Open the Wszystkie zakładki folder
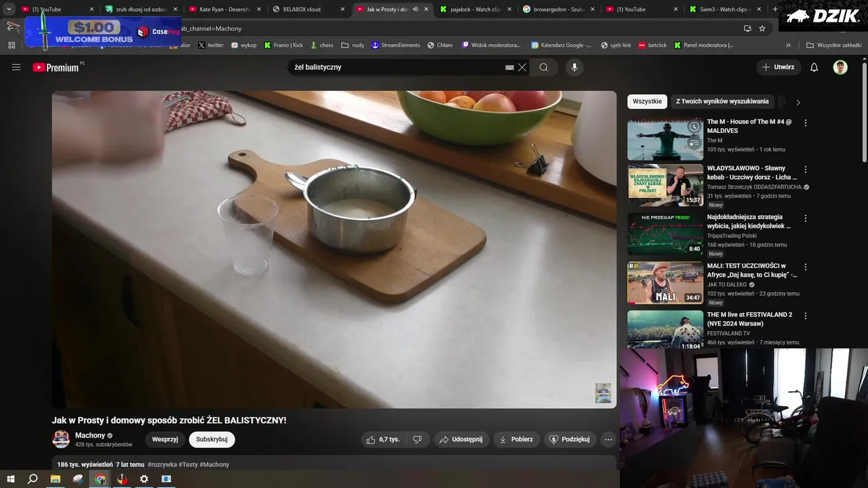This screenshot has width=868, height=488. pyautogui.click(x=833, y=45)
